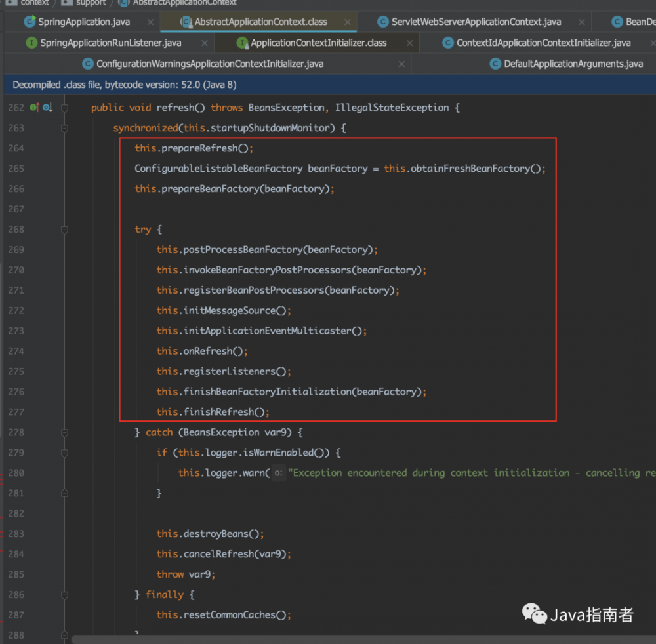Image resolution: width=656 pixels, height=644 pixels.
Task: Click the interface icon on ApplicationContextInitializer.class tab
Action: (x=243, y=43)
